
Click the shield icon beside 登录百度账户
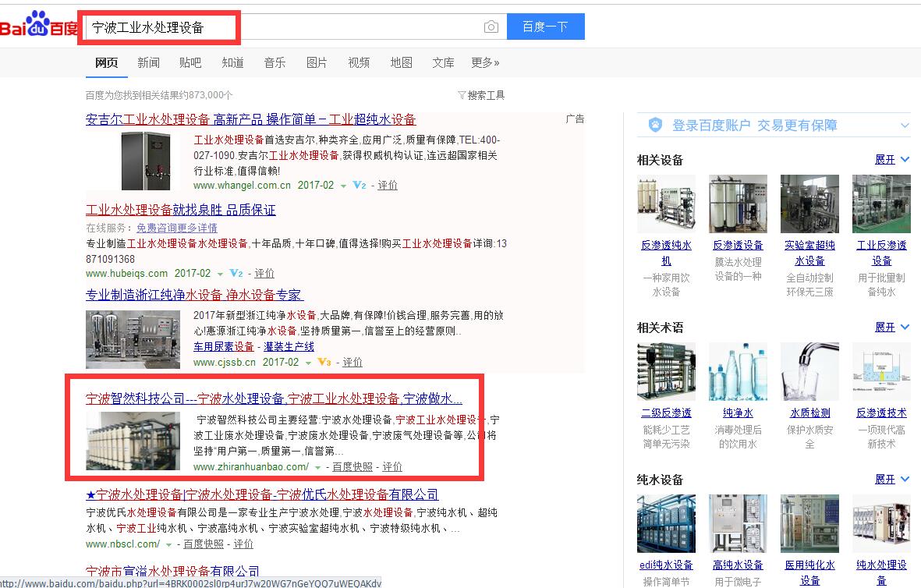click(x=656, y=125)
